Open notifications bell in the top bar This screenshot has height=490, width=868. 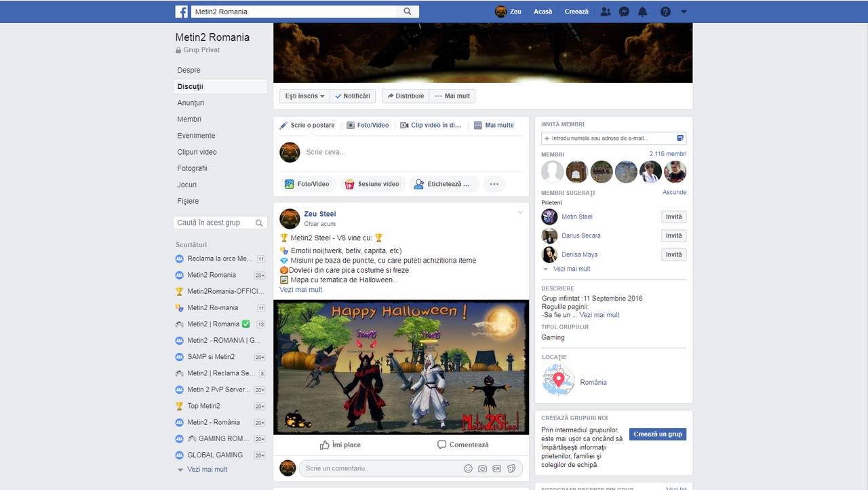pyautogui.click(x=644, y=12)
